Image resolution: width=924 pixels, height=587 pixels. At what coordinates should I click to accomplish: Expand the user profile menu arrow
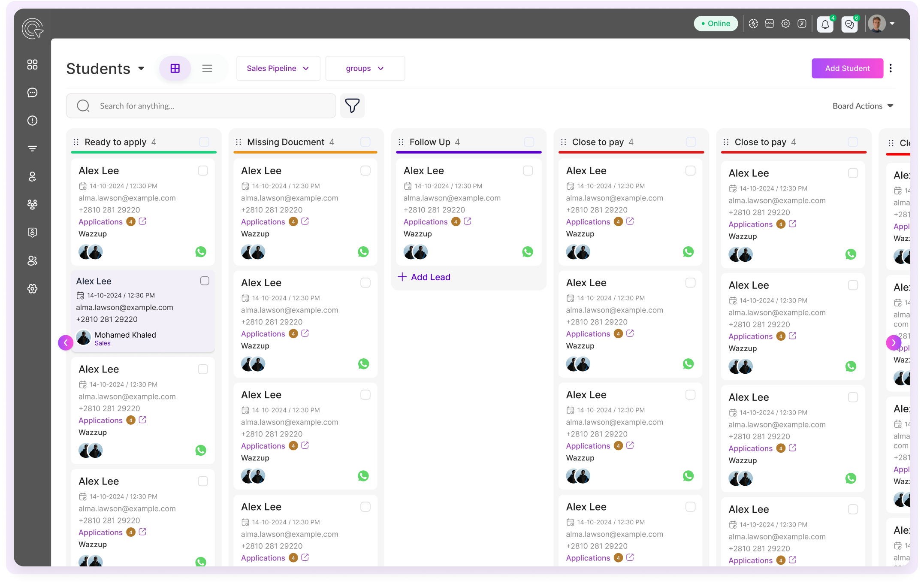coord(892,24)
